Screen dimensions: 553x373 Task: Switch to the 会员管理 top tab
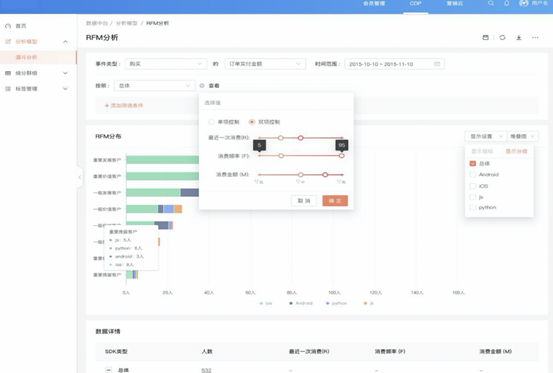[374, 4]
